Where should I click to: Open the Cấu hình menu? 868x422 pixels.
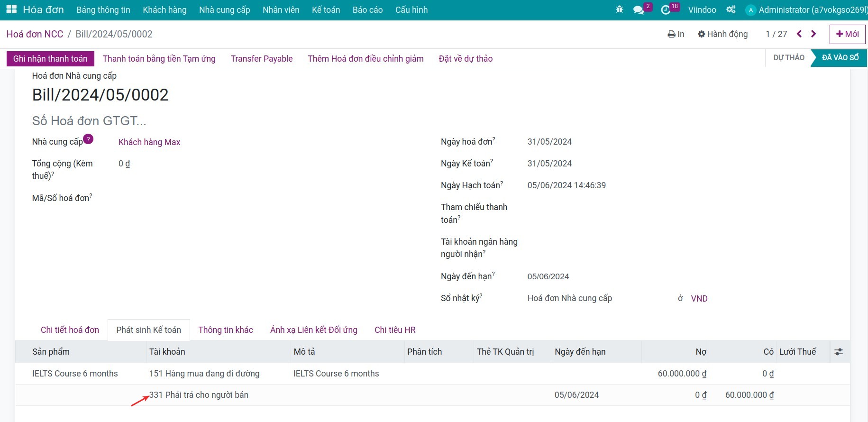coord(411,10)
